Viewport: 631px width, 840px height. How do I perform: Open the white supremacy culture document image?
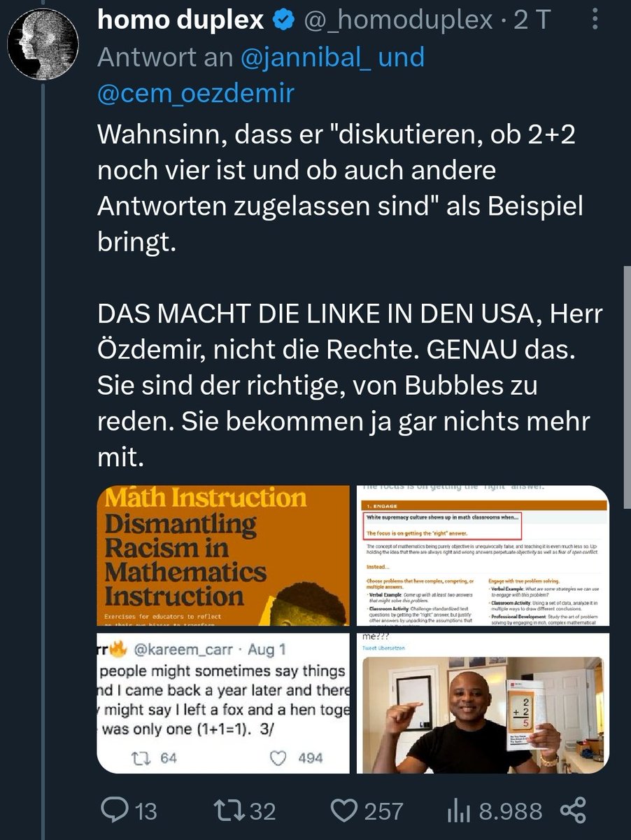tap(483, 556)
